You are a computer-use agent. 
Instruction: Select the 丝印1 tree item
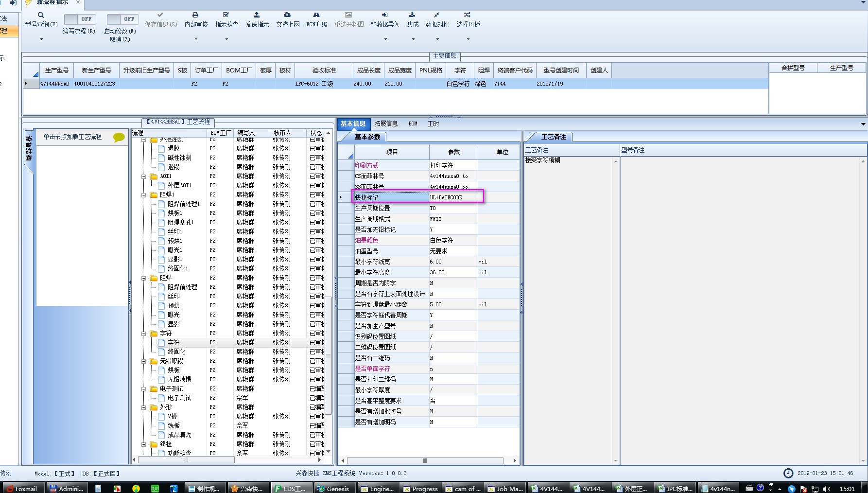click(175, 232)
